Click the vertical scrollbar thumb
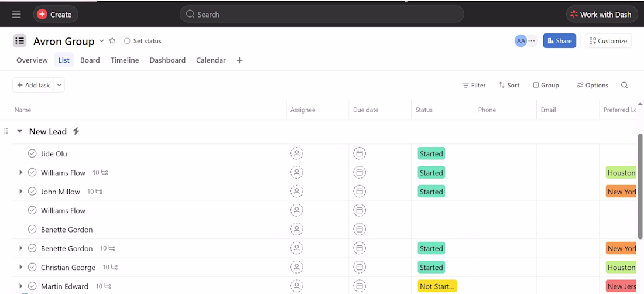644x294 pixels. (x=640, y=186)
